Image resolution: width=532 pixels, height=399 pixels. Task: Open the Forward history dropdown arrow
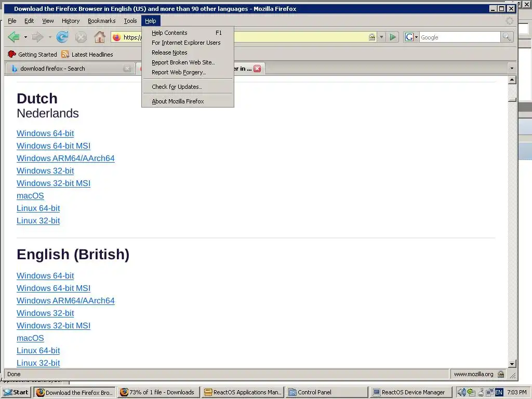coord(50,37)
